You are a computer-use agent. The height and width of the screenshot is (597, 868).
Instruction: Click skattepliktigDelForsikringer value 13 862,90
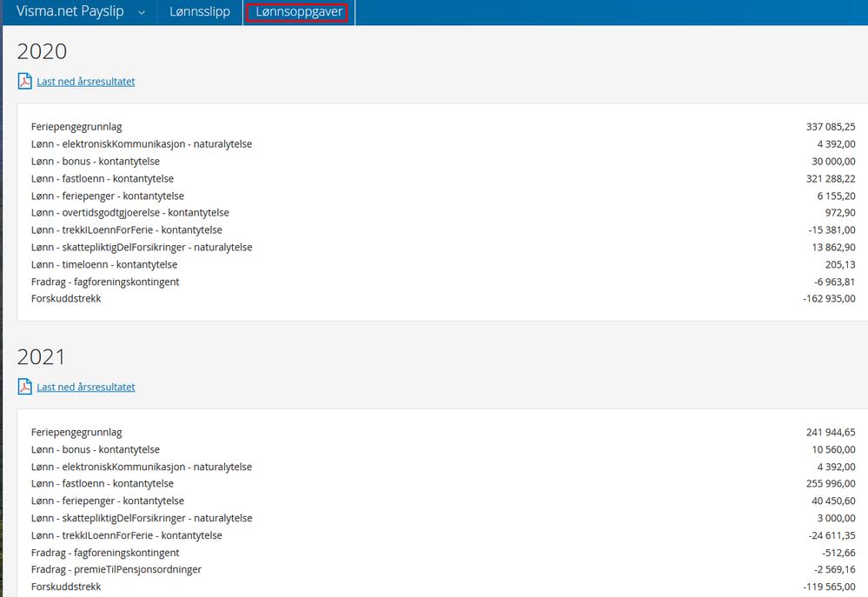[x=833, y=247]
